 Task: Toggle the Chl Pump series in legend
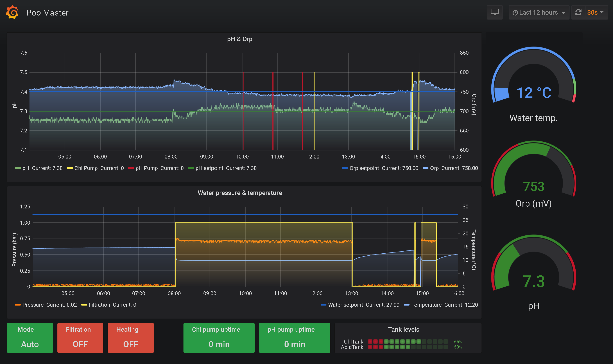(86, 168)
